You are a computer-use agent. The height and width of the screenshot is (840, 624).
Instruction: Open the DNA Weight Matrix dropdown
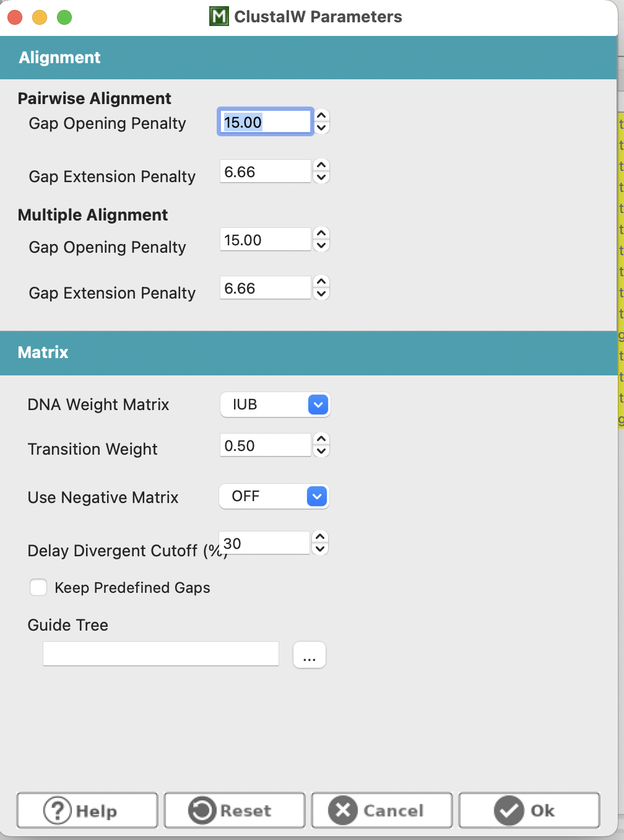275,405
